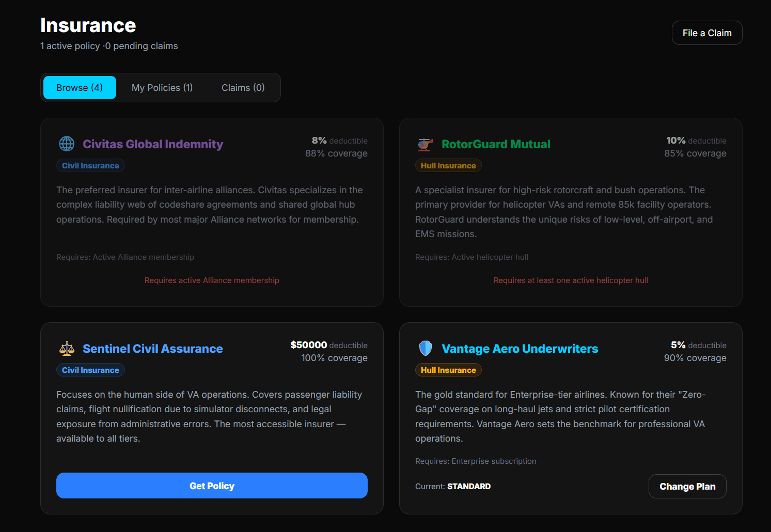Click the "$50000 deductible" value on Sentinel
771x532 pixels.
tap(329, 345)
